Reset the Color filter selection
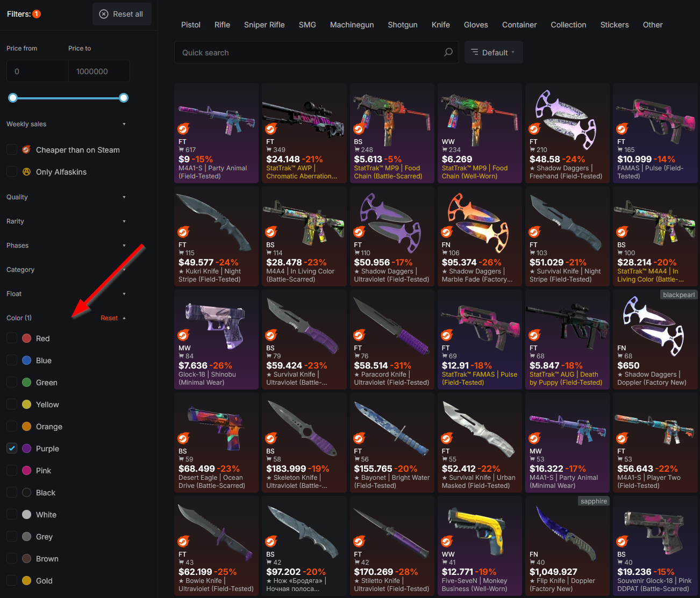The width and height of the screenshot is (700, 598). pos(109,318)
